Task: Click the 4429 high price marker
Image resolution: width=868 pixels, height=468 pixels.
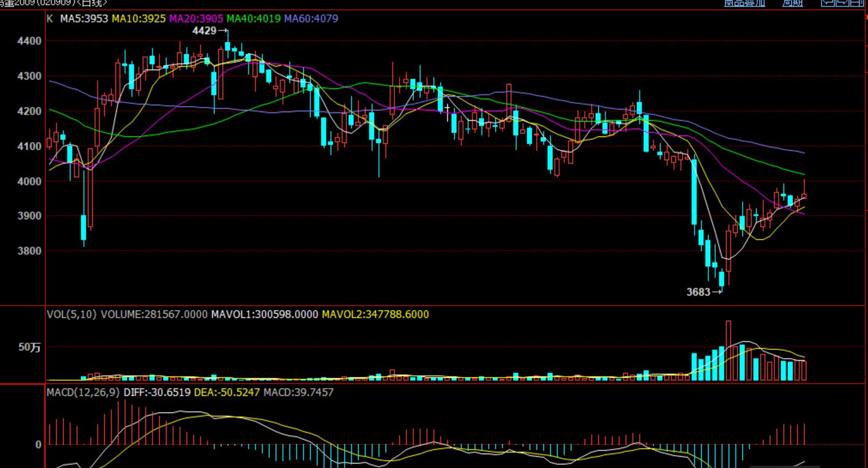Action: pyautogui.click(x=205, y=31)
